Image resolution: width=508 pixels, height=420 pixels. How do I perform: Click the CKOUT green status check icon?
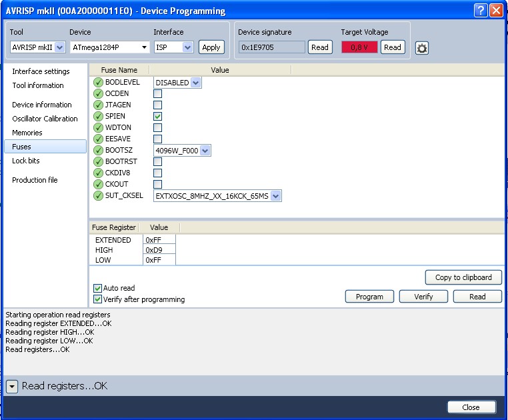click(x=98, y=185)
